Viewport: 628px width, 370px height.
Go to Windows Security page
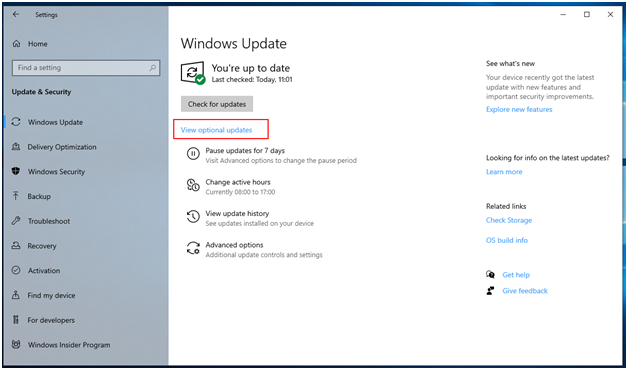click(56, 172)
